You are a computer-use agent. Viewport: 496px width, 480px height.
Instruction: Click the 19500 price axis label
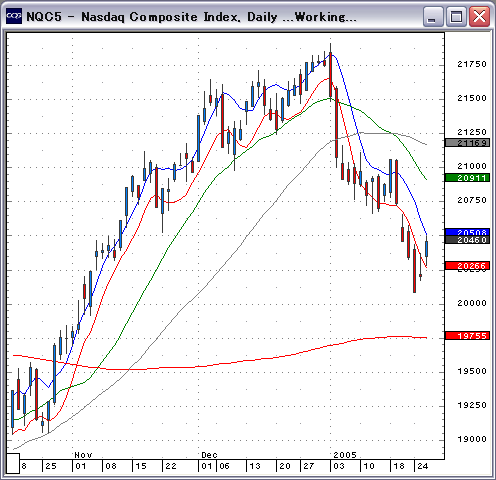click(x=472, y=371)
